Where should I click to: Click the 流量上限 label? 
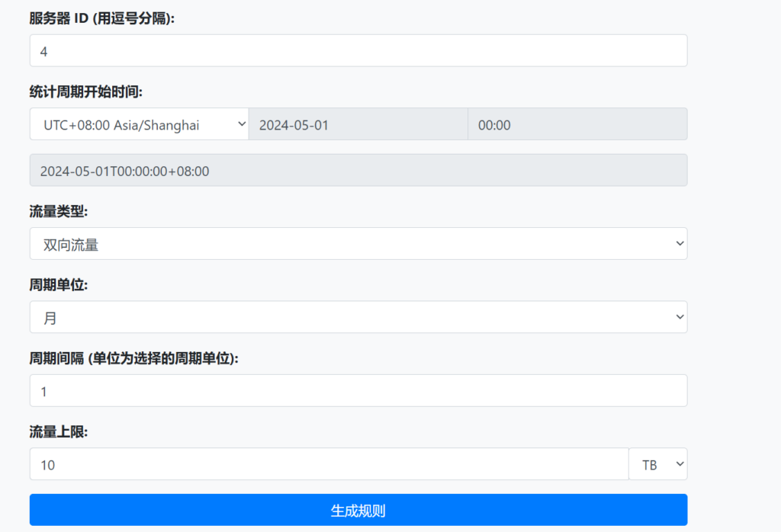coord(59,432)
